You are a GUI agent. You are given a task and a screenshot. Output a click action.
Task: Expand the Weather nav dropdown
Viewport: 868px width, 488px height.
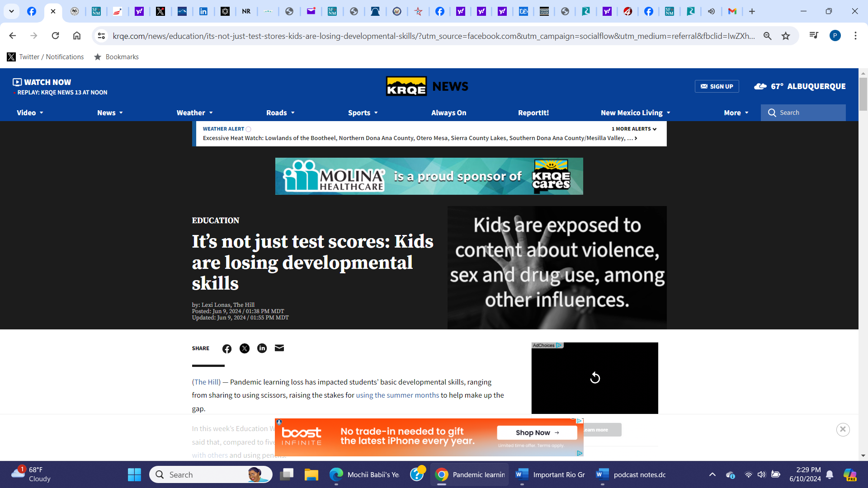click(194, 113)
